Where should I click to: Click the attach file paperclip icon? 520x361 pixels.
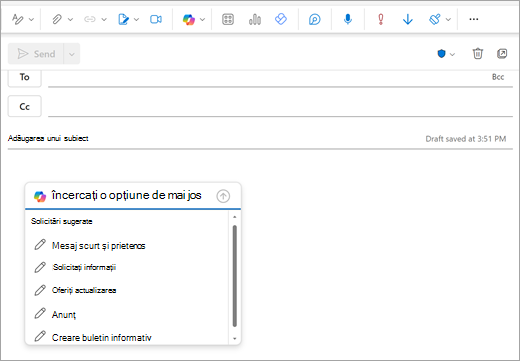tap(57, 19)
